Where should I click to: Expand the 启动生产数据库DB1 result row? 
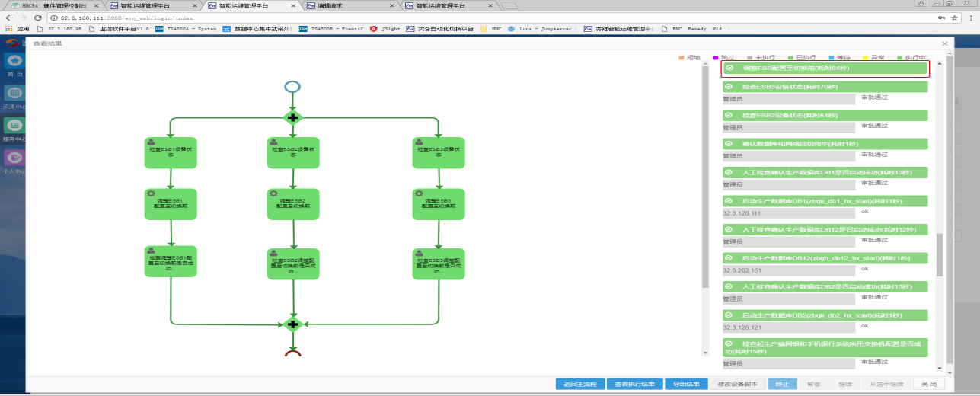[825, 201]
